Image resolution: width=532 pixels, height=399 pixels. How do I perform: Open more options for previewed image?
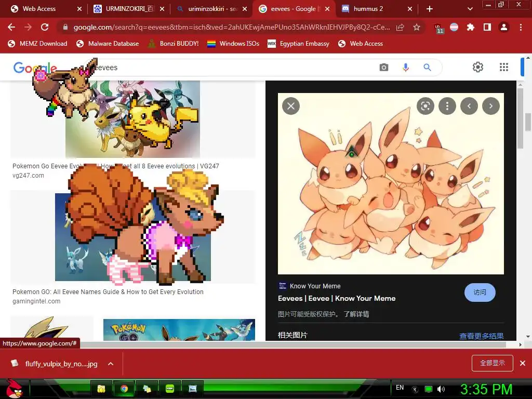[447, 106]
